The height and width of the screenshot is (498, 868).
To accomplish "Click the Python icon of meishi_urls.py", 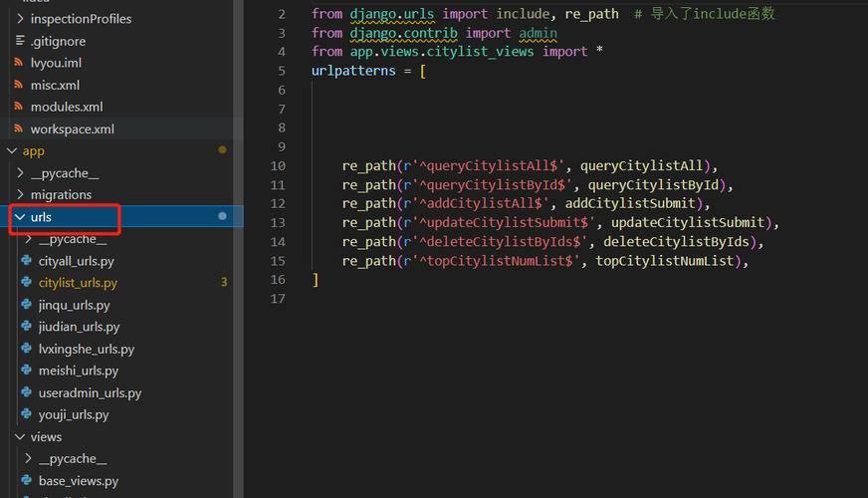I will tap(28, 371).
